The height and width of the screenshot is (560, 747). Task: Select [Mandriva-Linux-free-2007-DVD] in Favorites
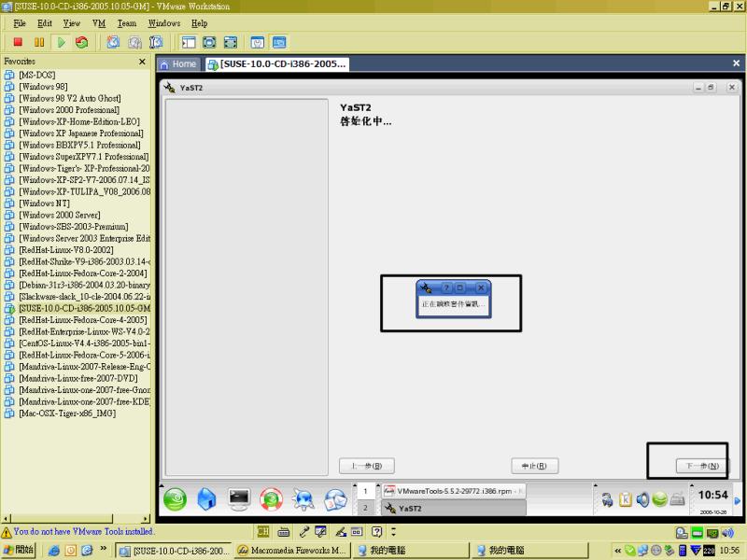coord(78,378)
